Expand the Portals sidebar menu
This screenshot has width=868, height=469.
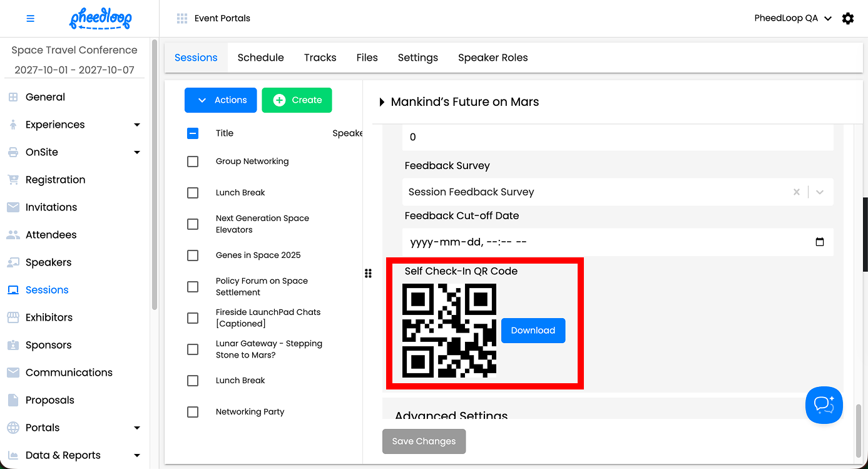coord(137,428)
